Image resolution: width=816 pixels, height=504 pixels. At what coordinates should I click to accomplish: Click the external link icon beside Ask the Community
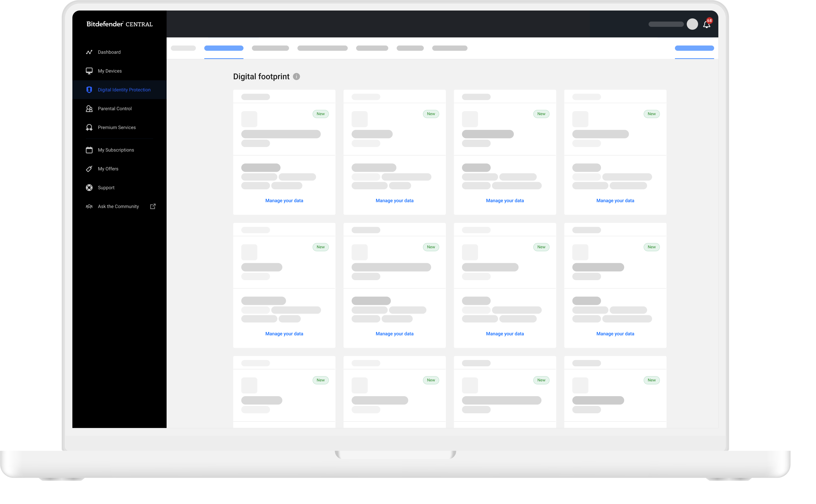[x=153, y=206]
